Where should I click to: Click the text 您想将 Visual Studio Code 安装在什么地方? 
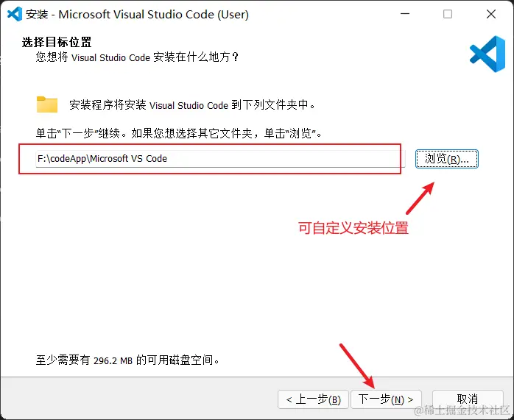tap(137, 57)
